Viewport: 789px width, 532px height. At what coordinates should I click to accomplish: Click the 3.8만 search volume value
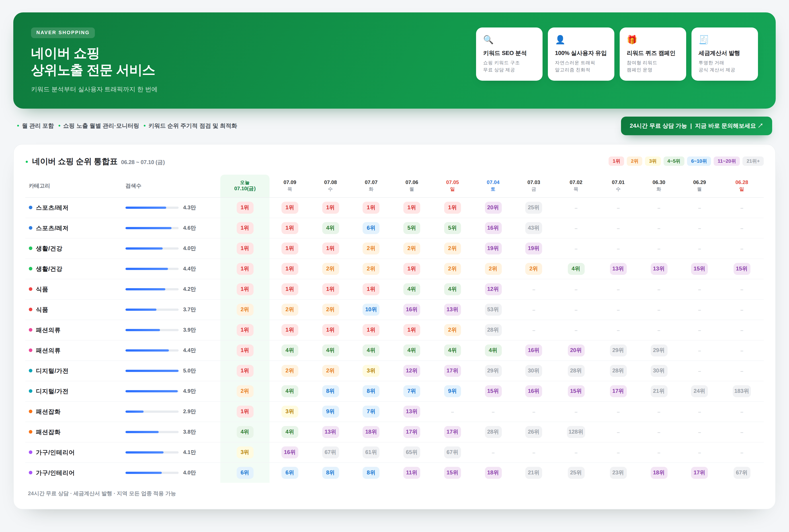pyautogui.click(x=189, y=432)
